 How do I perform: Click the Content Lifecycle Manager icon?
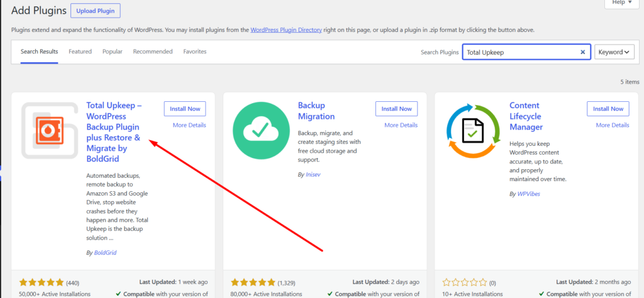(473, 131)
